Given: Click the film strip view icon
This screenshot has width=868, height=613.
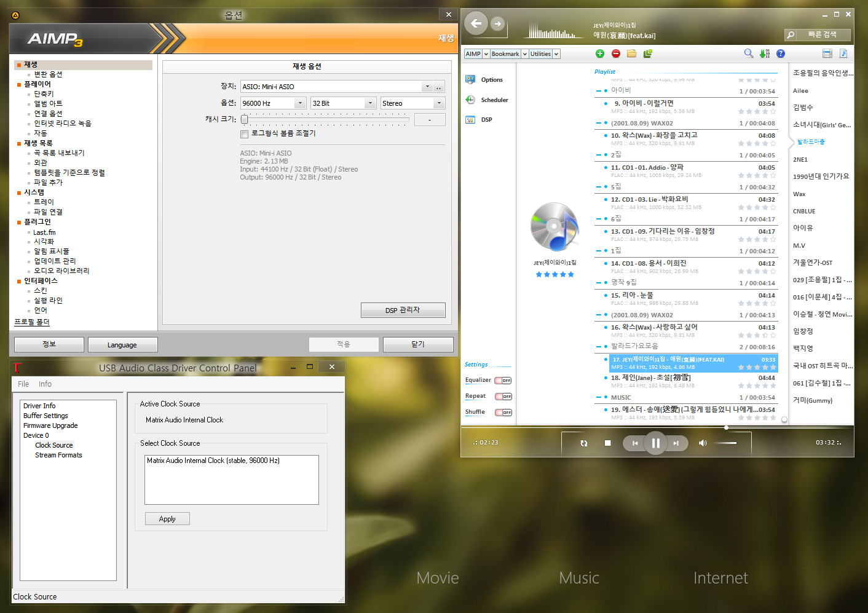Looking at the screenshot, I should tap(827, 53).
